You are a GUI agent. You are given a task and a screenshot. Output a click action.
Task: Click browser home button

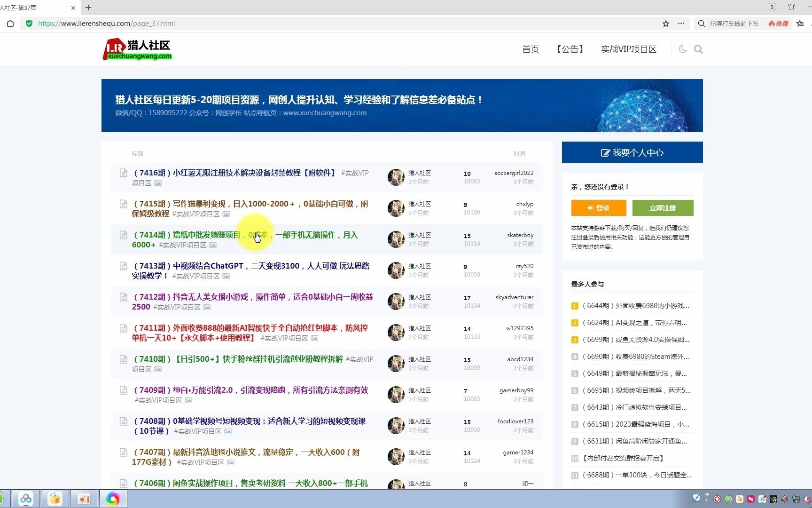click(x=10, y=24)
